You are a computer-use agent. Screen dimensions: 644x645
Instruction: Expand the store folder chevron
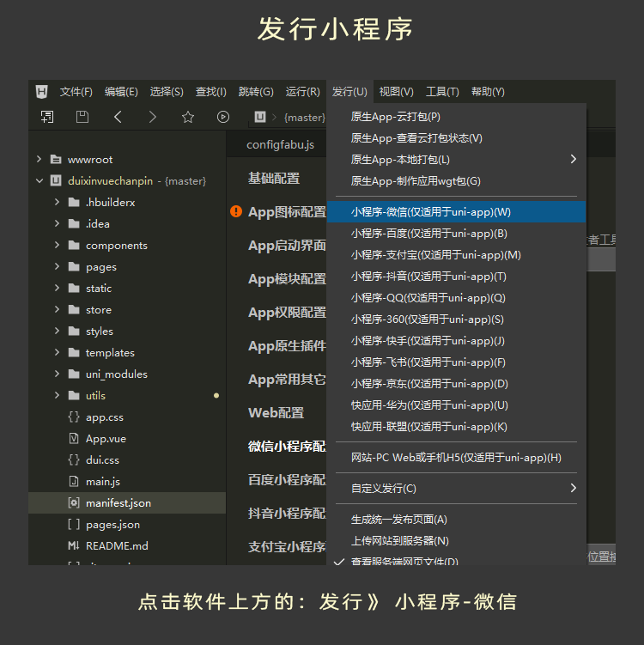tap(57, 309)
